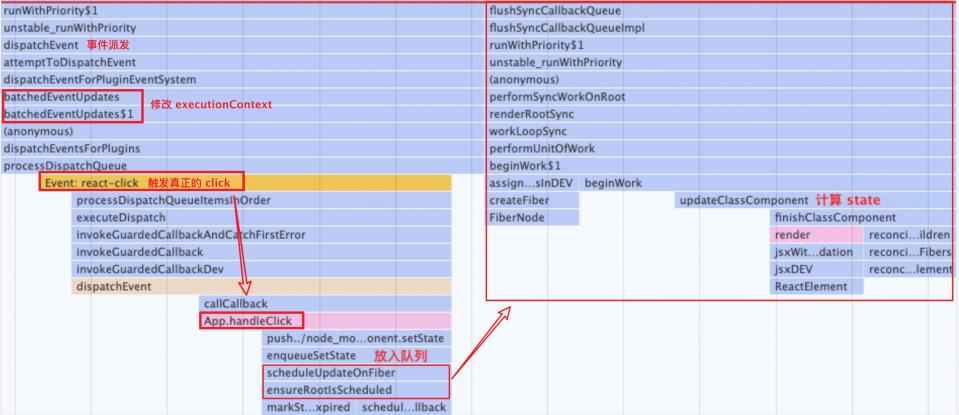
Task: Click the callCallback flame bar
Action: point(236,303)
